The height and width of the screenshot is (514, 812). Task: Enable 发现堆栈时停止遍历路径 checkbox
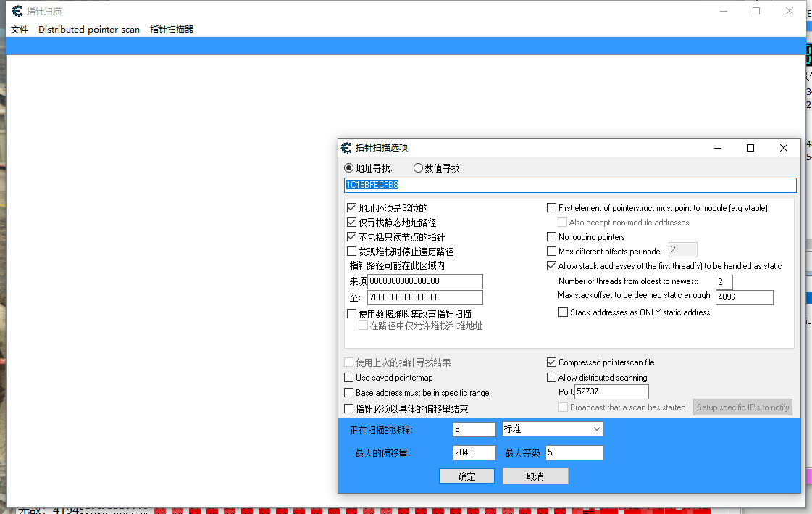point(351,252)
